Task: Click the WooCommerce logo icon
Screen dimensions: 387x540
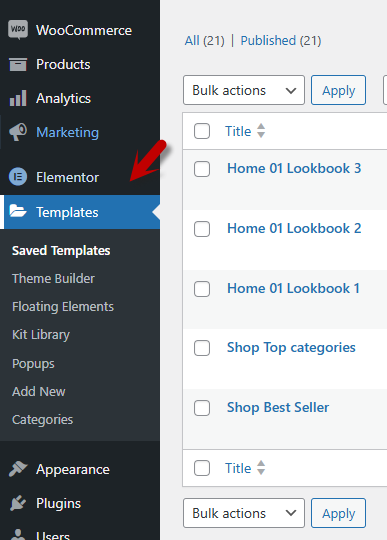Action: [18, 30]
